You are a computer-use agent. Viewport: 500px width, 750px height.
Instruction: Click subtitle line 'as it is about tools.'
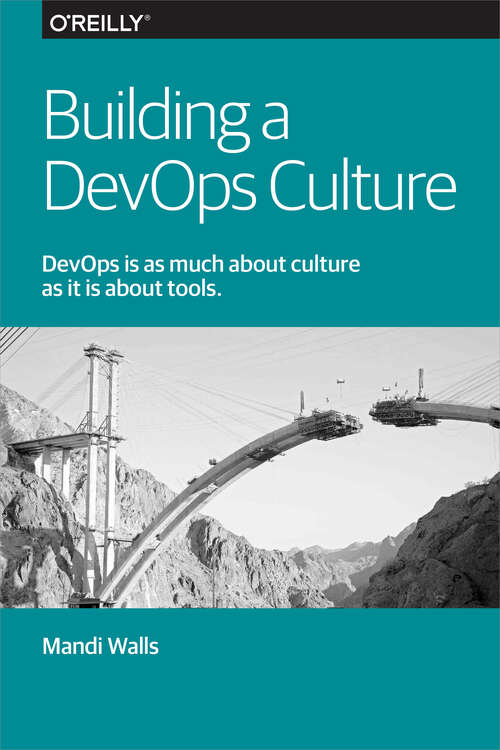click(x=132, y=289)
